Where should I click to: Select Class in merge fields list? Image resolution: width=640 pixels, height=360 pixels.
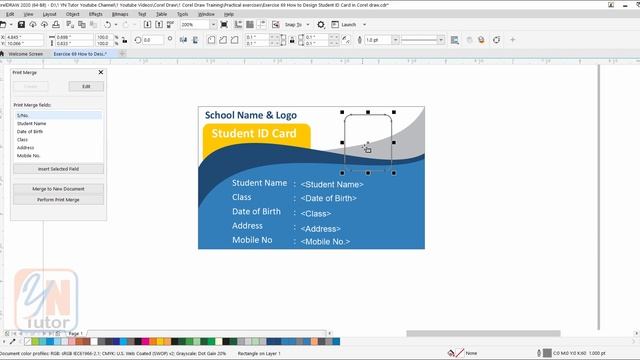(58, 140)
